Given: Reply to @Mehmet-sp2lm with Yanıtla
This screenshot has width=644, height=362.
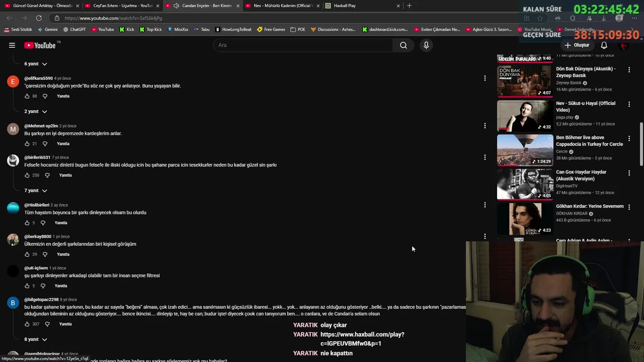Looking at the screenshot, I should pos(63,144).
